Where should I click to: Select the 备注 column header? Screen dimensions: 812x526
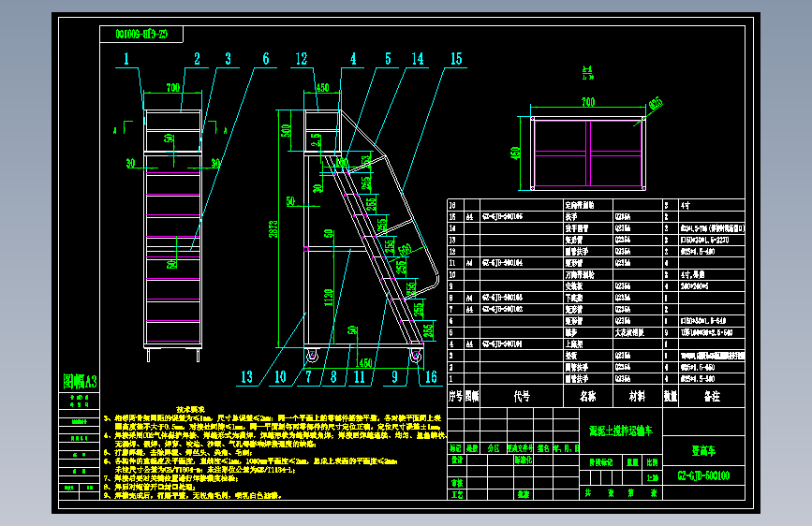tap(712, 396)
